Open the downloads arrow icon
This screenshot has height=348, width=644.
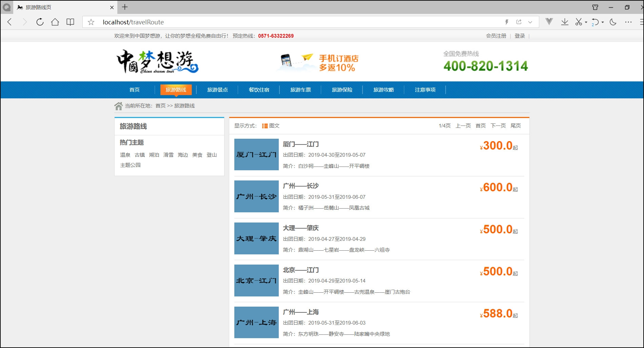(x=565, y=22)
